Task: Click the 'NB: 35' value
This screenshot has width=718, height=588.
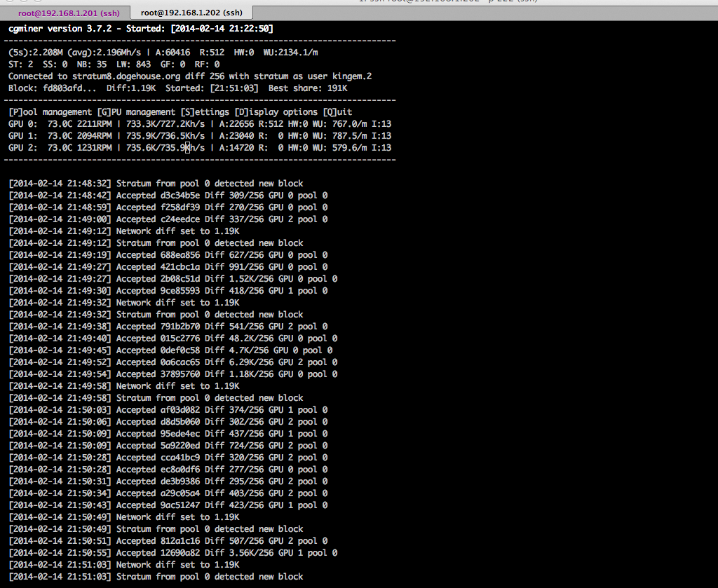Action: click(x=92, y=64)
